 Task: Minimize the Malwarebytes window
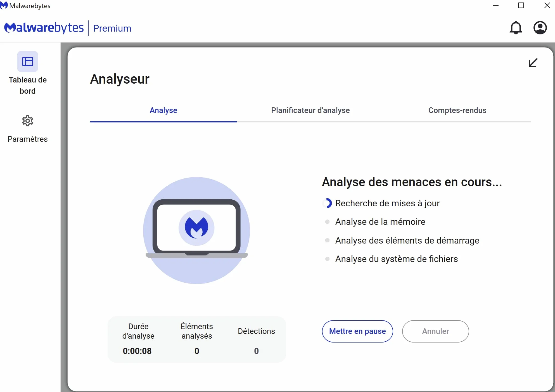[496, 6]
